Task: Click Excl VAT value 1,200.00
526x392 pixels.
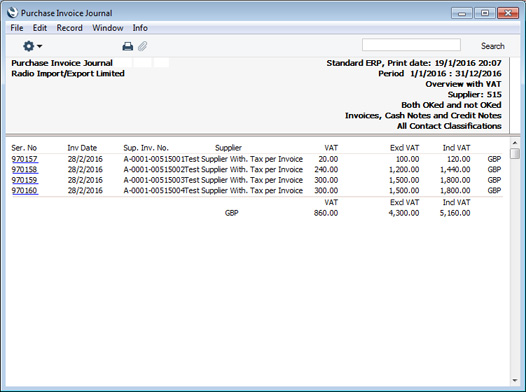Action: pyautogui.click(x=404, y=169)
